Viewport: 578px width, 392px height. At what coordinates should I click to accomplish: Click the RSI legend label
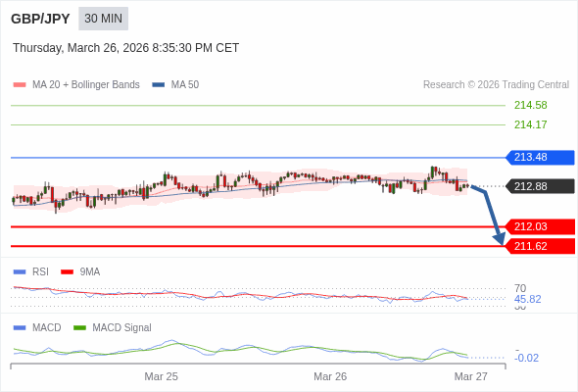point(40,272)
